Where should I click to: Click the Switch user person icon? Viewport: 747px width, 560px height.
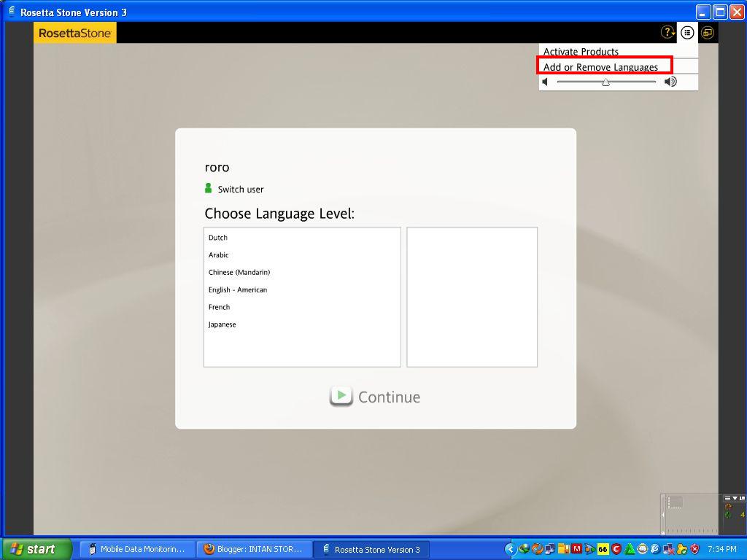[207, 188]
